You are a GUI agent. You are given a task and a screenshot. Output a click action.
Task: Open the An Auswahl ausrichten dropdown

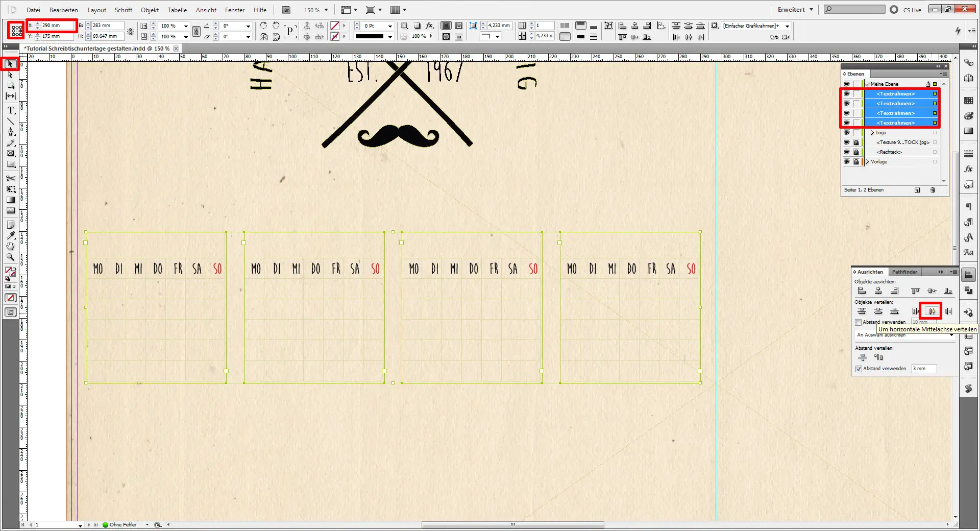951,335
